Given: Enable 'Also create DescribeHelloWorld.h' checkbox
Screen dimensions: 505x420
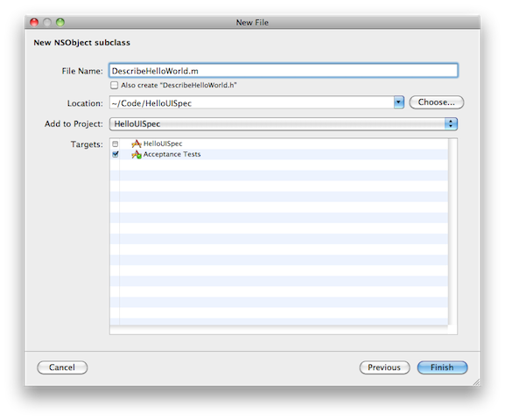Looking at the screenshot, I should pos(114,86).
